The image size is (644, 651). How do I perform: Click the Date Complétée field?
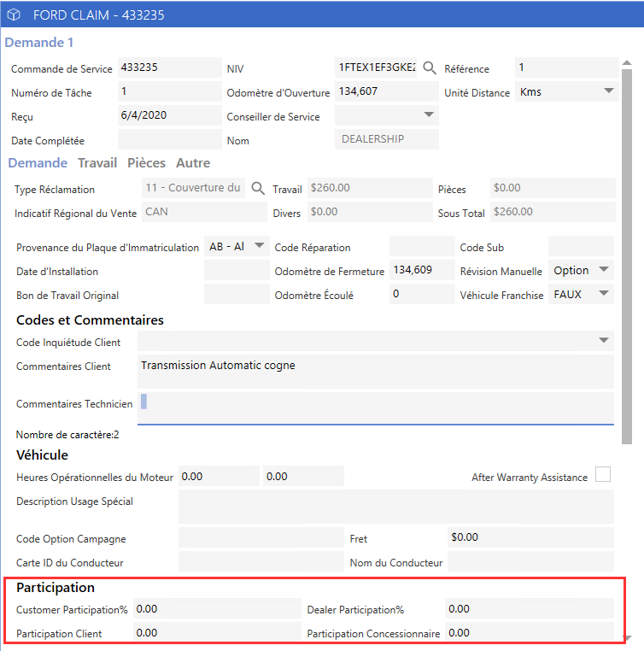tap(170, 139)
